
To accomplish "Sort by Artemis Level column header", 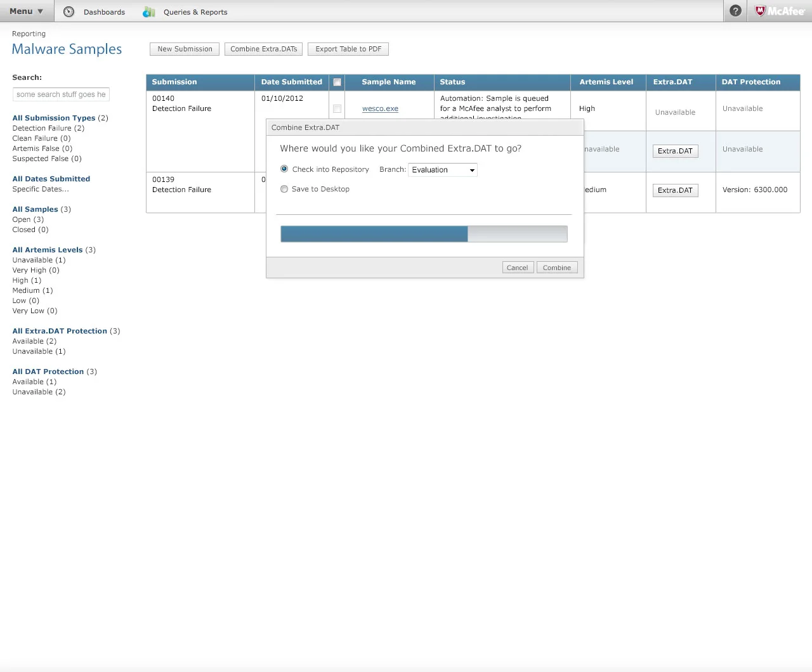I will (608, 82).
